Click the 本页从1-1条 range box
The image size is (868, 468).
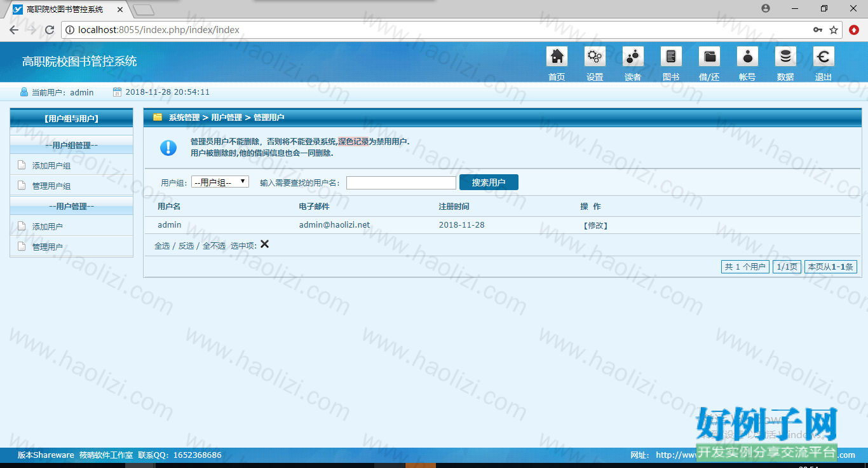point(831,267)
